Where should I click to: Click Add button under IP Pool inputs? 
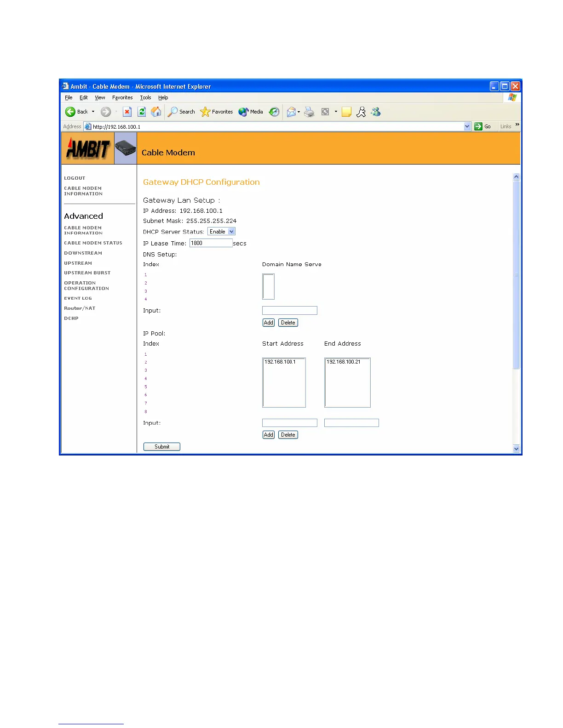coord(269,435)
